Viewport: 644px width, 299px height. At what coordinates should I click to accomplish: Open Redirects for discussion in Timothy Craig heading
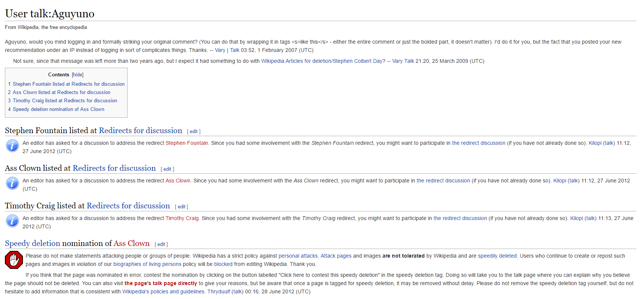coord(128,206)
